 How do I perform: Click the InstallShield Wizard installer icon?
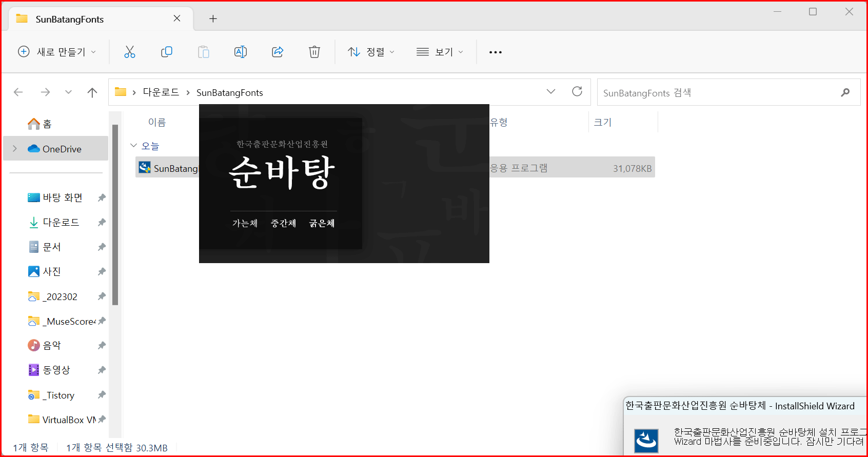[x=646, y=441]
